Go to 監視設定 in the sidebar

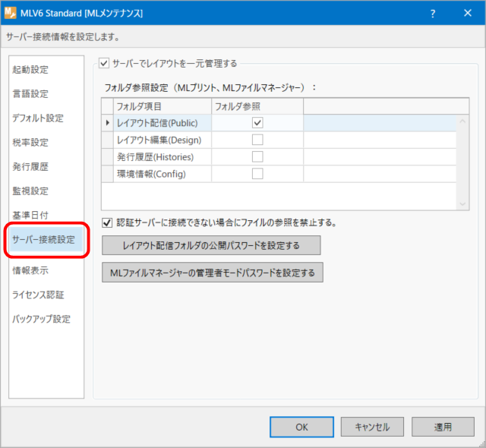pos(30,191)
